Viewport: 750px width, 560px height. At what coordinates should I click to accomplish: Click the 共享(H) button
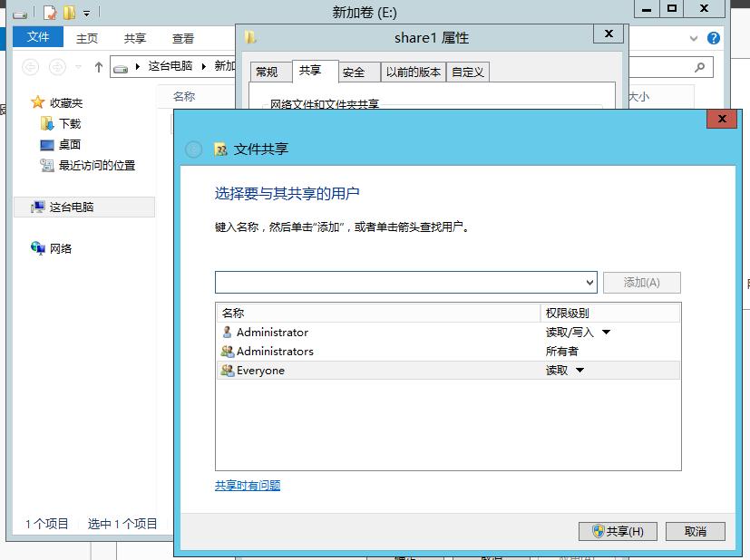pyautogui.click(x=618, y=531)
